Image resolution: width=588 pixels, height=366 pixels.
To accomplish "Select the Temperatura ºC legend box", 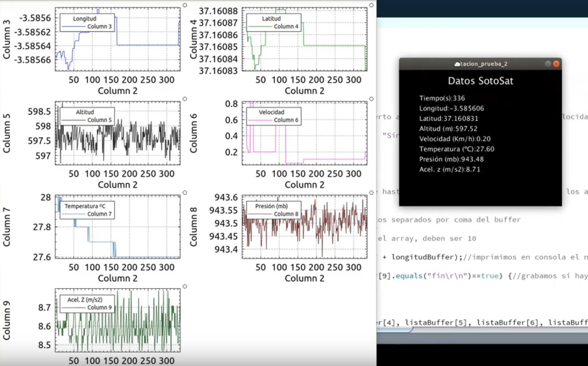I will [87, 210].
